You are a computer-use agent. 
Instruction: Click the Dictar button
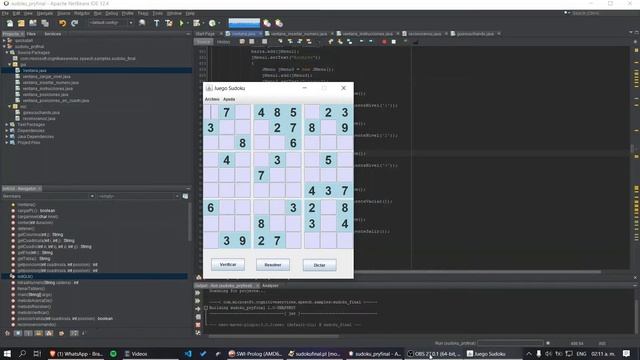(319, 265)
